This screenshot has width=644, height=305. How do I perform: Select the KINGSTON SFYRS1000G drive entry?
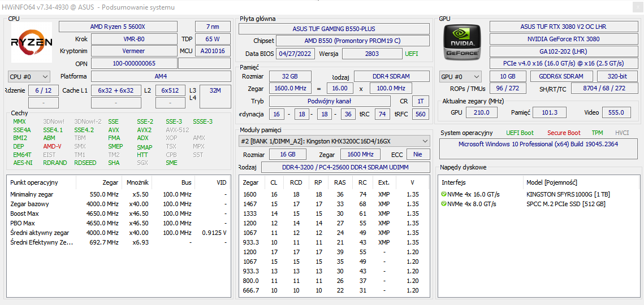coord(567,194)
